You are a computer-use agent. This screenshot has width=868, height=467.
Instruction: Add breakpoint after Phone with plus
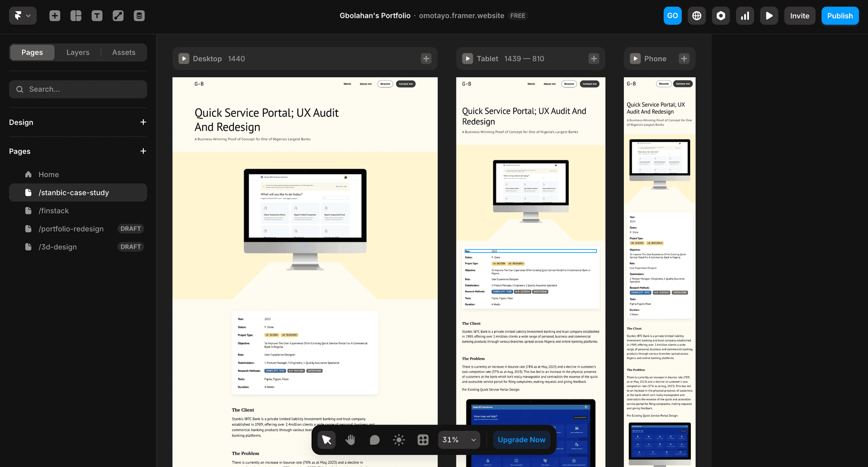(x=684, y=59)
